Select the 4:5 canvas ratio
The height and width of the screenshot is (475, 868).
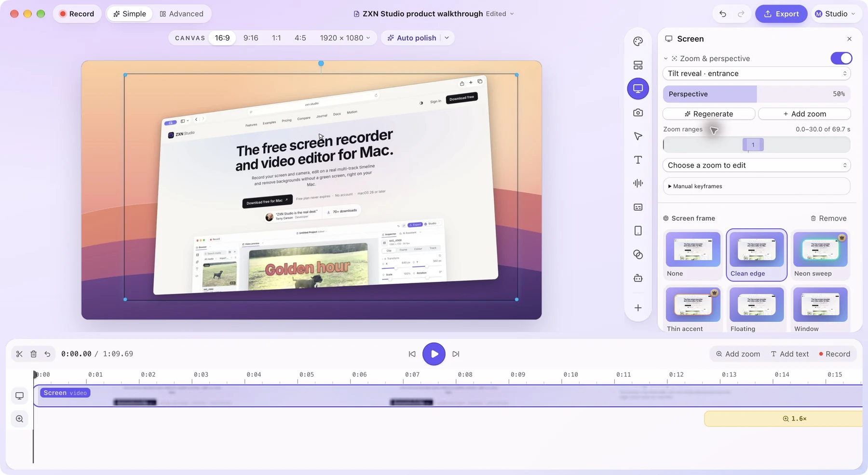(x=300, y=38)
